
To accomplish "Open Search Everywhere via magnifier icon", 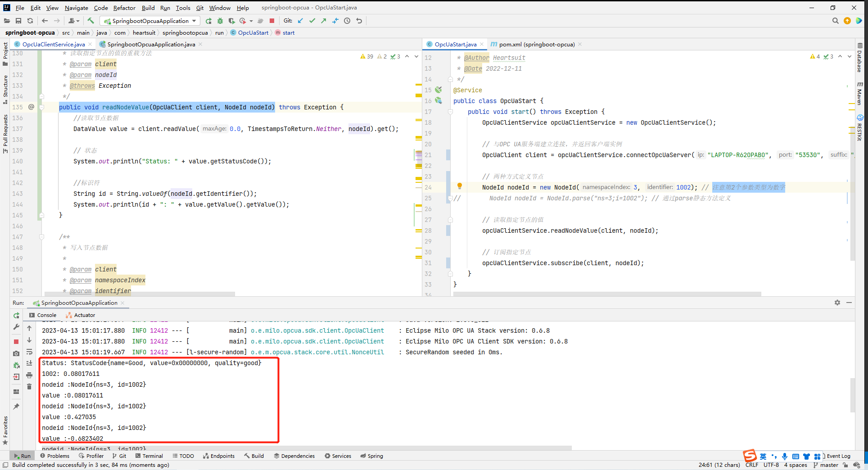I will click(836, 21).
